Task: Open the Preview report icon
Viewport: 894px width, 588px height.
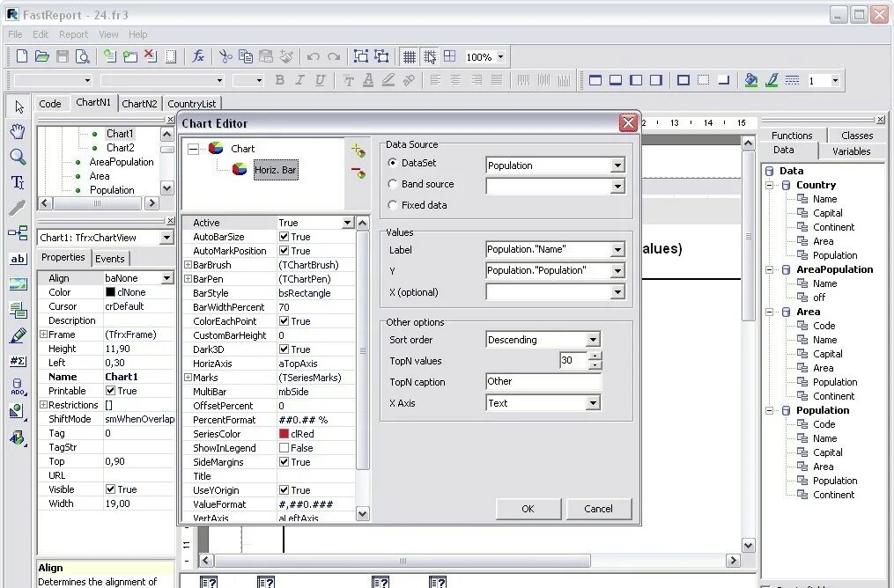Action: click(84, 55)
